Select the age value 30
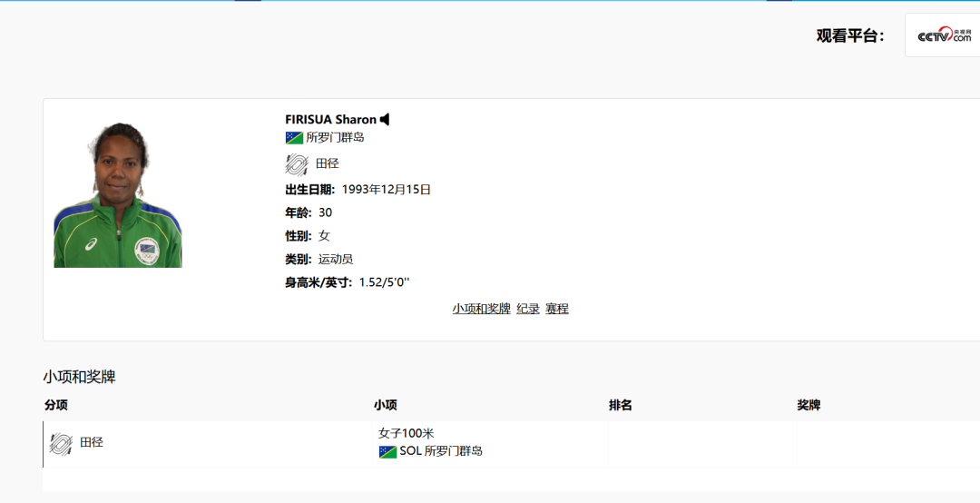 coord(325,212)
